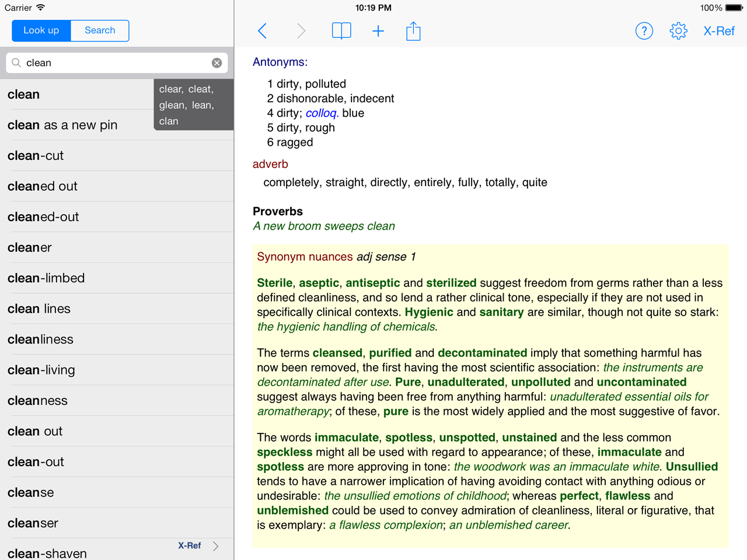The width and height of the screenshot is (747, 560).
Task: Tap X-Ref label in word list
Action: pos(190,545)
